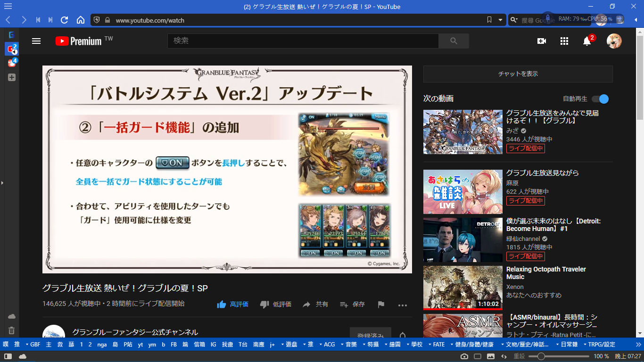644x362 pixels.
Task: Open the nga bookmark
Action: [x=102, y=345]
